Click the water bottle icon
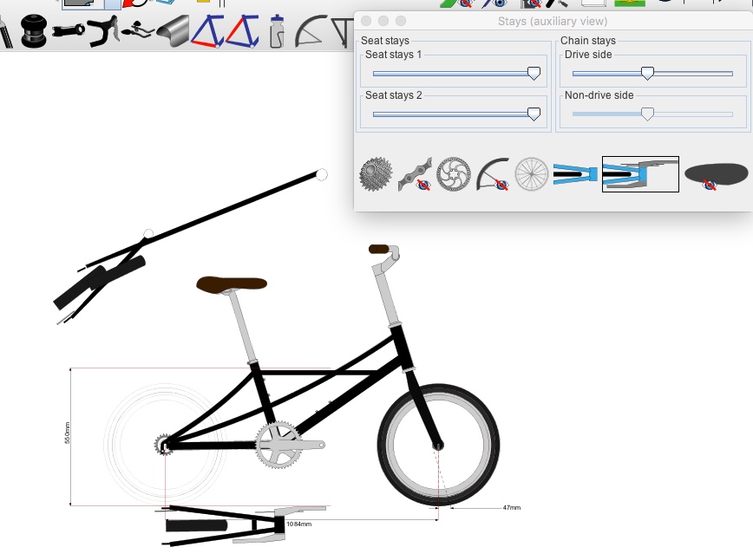The width and height of the screenshot is (753, 560). point(277,31)
